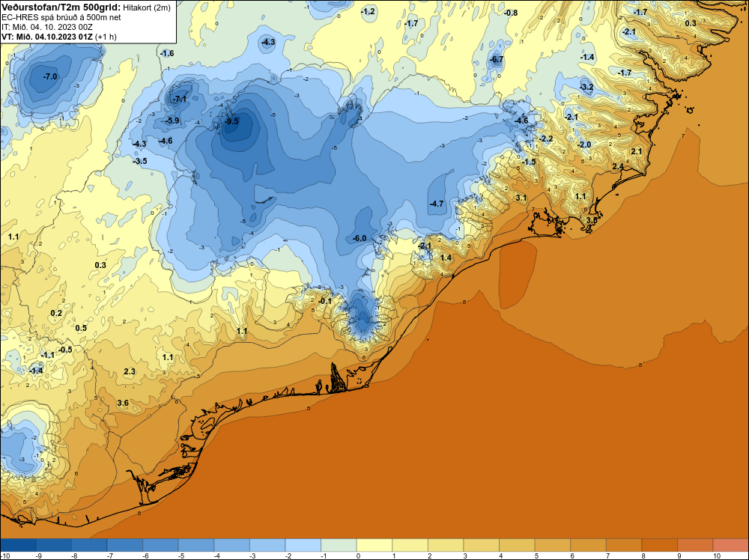The width and height of the screenshot is (749, 560).
Task: Select legend swatch between 6 and 7
Action: [589, 545]
